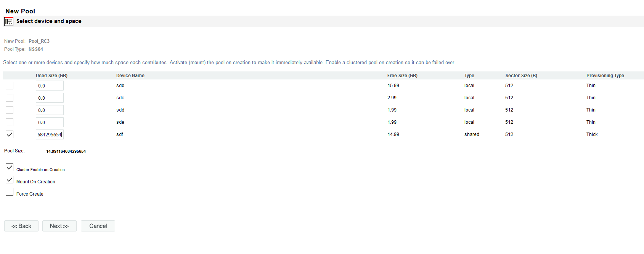Viewport: 644px width, 254px height.
Task: Disable Cluster Enable on Creation
Action: 10,167
